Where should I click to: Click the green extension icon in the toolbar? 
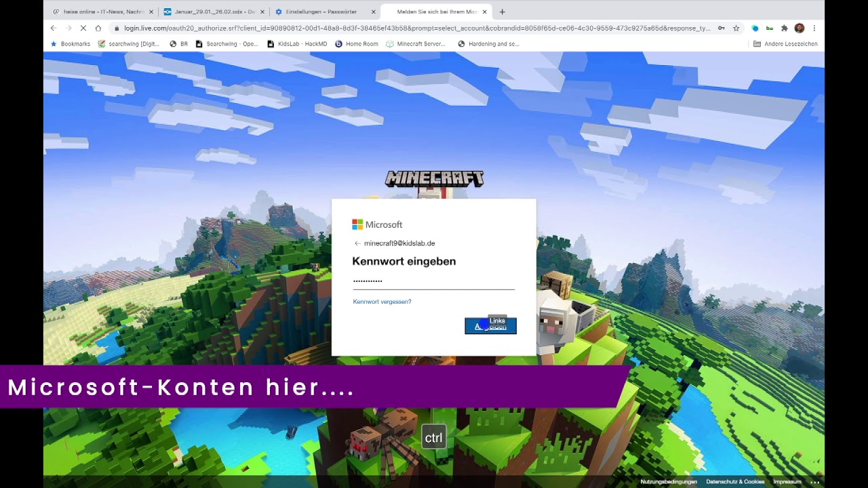click(770, 28)
